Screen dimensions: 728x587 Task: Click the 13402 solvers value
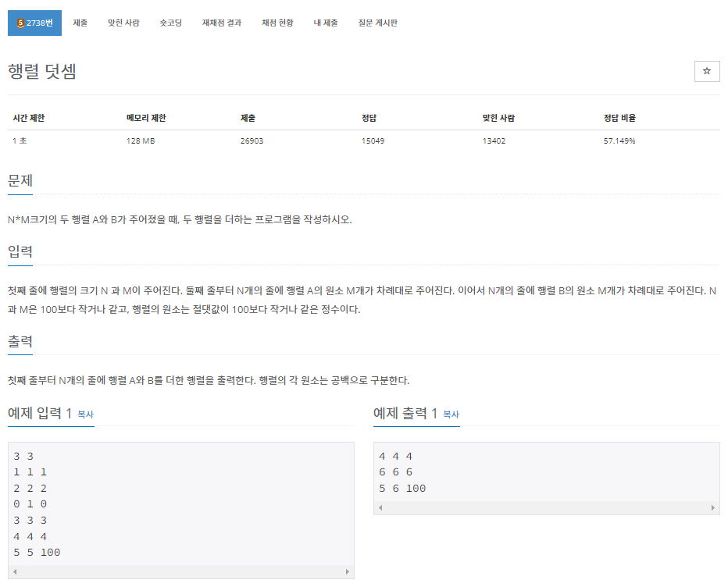pos(494,141)
